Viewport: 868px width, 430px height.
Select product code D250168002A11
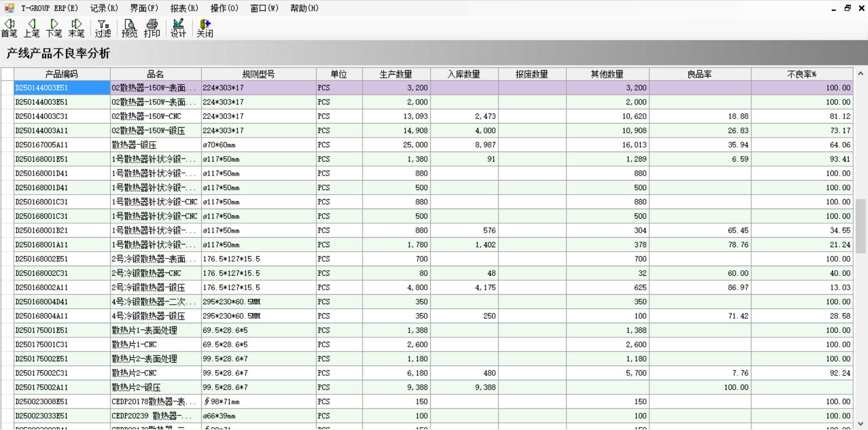[62, 287]
